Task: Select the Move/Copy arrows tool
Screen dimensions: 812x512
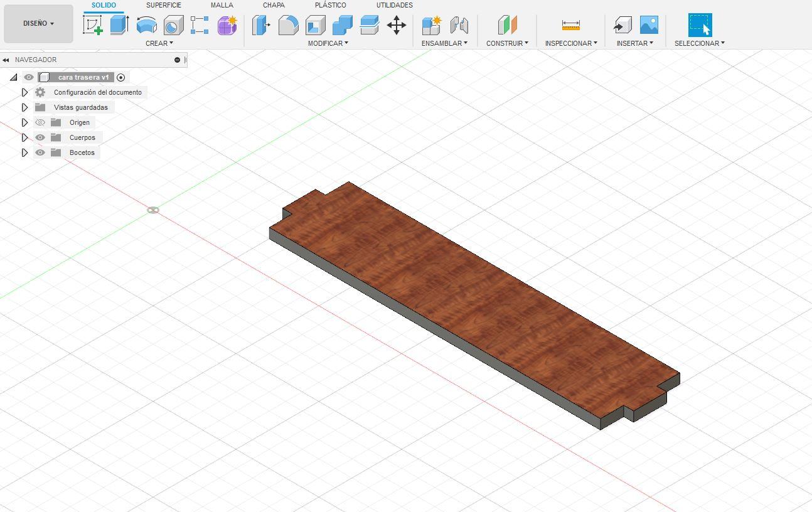Action: coord(397,25)
